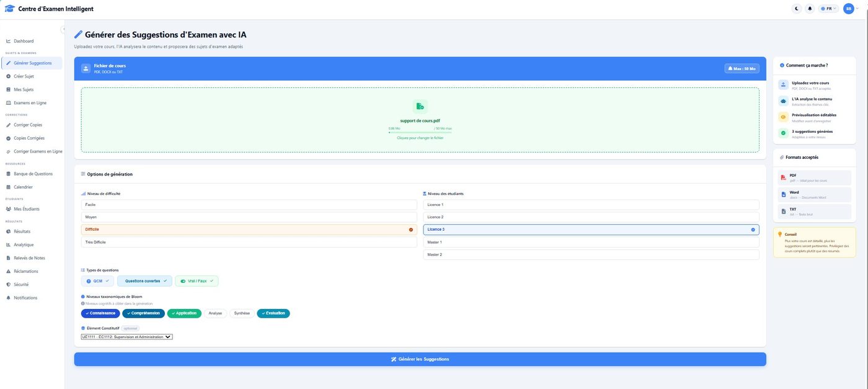This screenshot has width=868, height=389.
Task: Enable the Analyse Bloom level
Action: 215,313
